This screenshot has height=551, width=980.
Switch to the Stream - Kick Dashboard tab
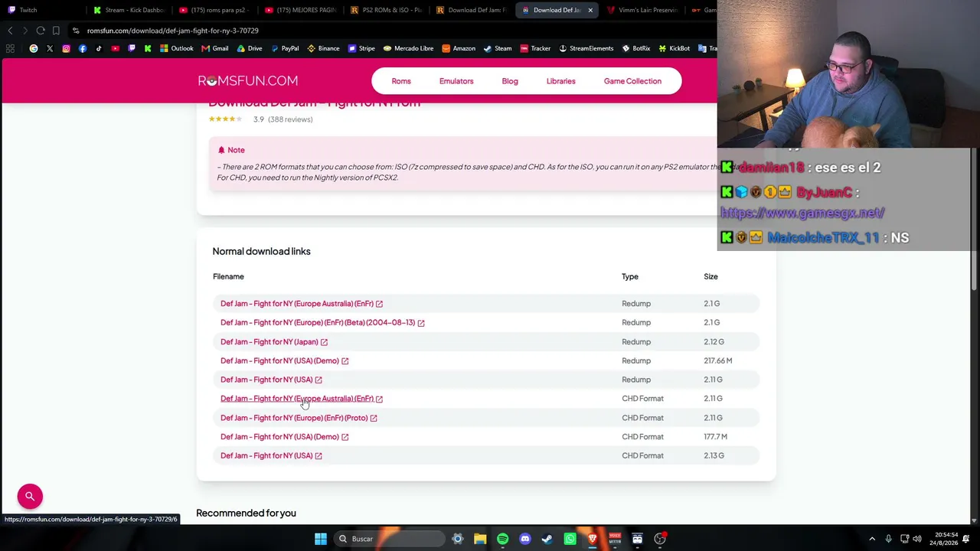[x=129, y=10]
